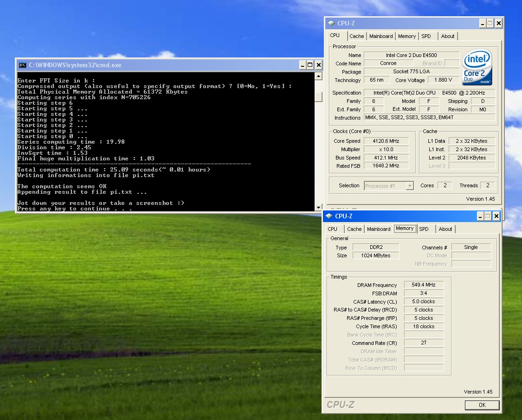
Task: Minimize the cmd.exe window
Action: (x=302, y=65)
